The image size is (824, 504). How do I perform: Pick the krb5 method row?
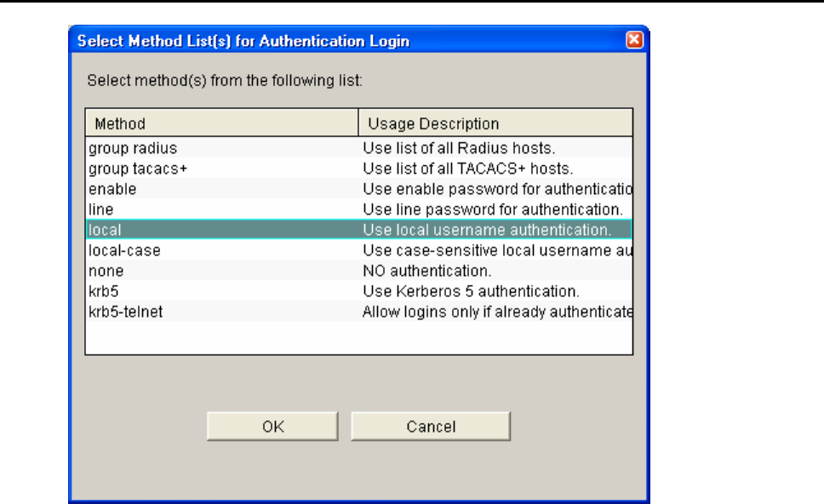[x=359, y=291]
